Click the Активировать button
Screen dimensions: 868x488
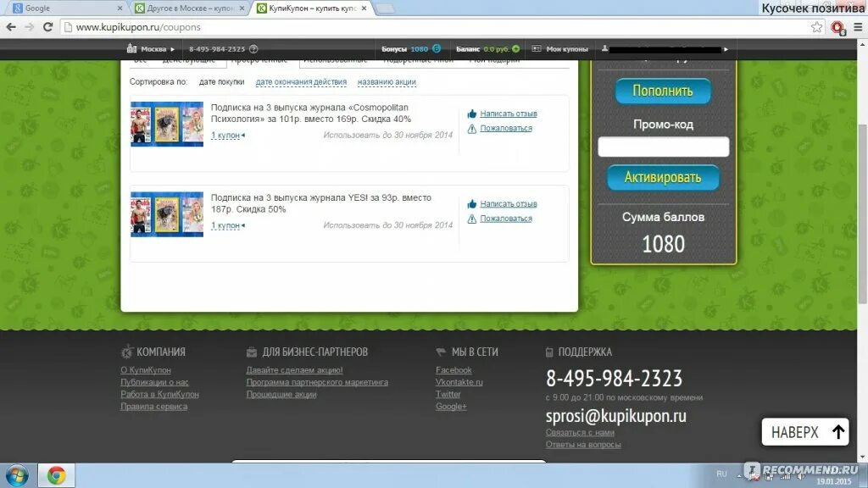coord(663,178)
